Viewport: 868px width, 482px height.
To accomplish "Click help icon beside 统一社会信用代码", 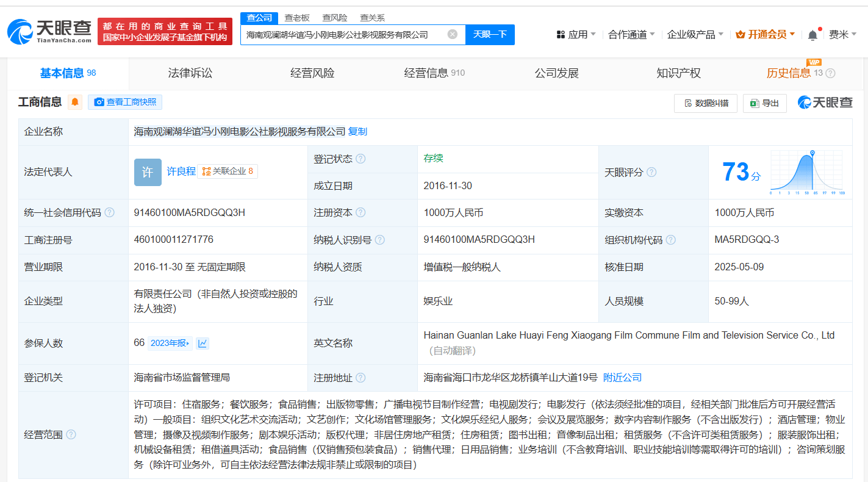I will pyautogui.click(x=109, y=213).
